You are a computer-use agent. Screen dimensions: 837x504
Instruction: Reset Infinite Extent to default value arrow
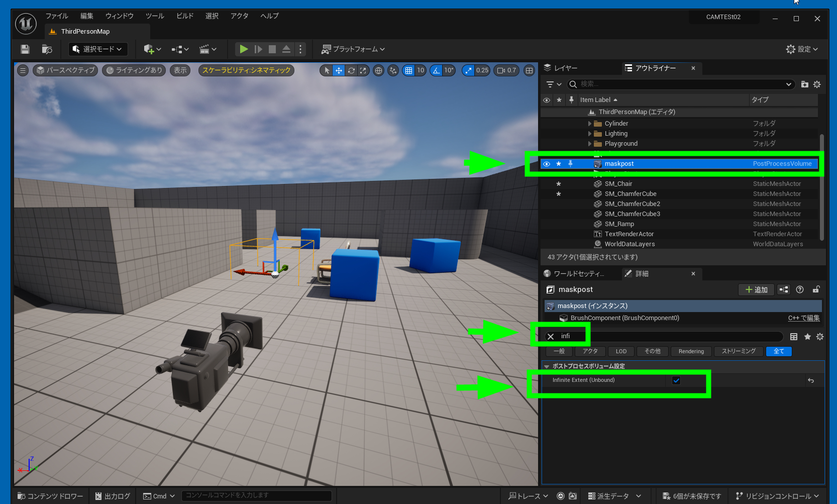811,380
